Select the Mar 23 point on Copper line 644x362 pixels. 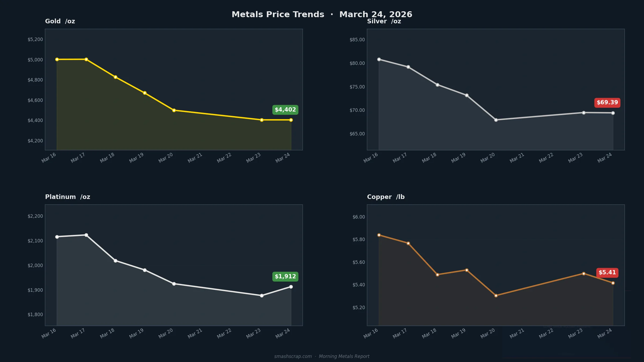[584, 274]
